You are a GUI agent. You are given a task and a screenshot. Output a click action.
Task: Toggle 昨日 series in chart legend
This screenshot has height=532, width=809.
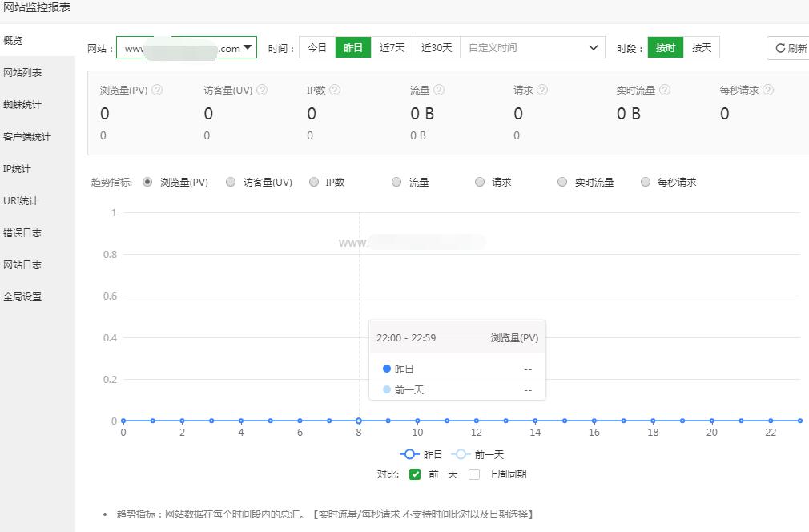click(421, 454)
